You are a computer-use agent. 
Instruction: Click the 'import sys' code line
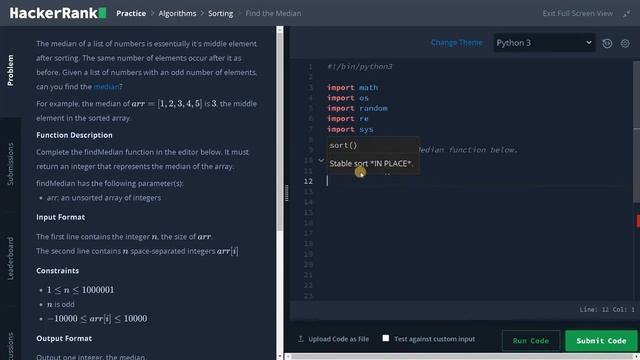point(350,129)
